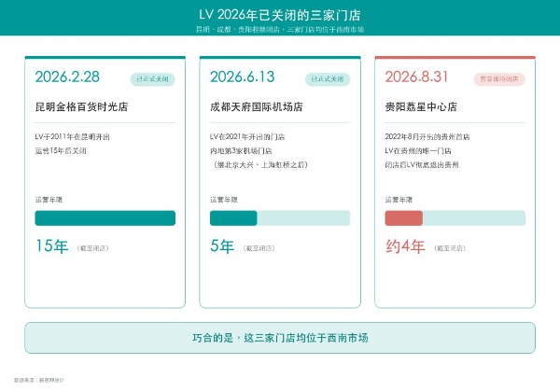This screenshot has width=560, height=392.
Task: Click the title "LV 2026年已关闭的三家门店"
Action: coord(280,15)
